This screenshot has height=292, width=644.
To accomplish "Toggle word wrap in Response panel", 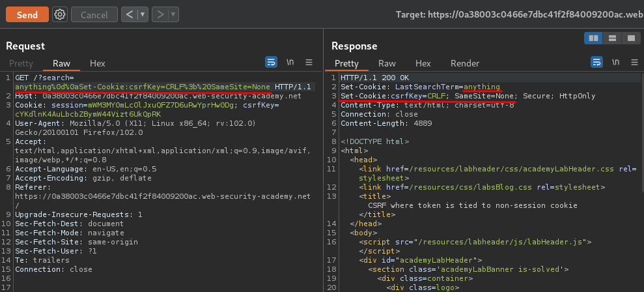I will [596, 63].
